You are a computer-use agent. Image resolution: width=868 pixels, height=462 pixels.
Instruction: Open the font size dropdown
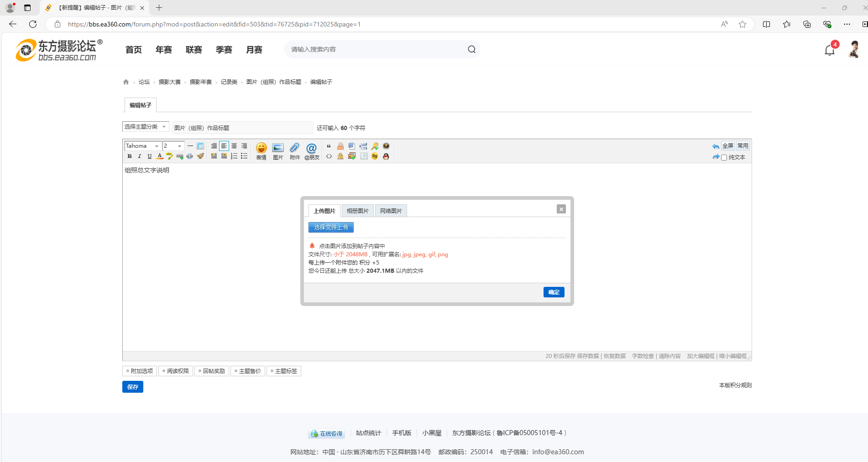(173, 146)
